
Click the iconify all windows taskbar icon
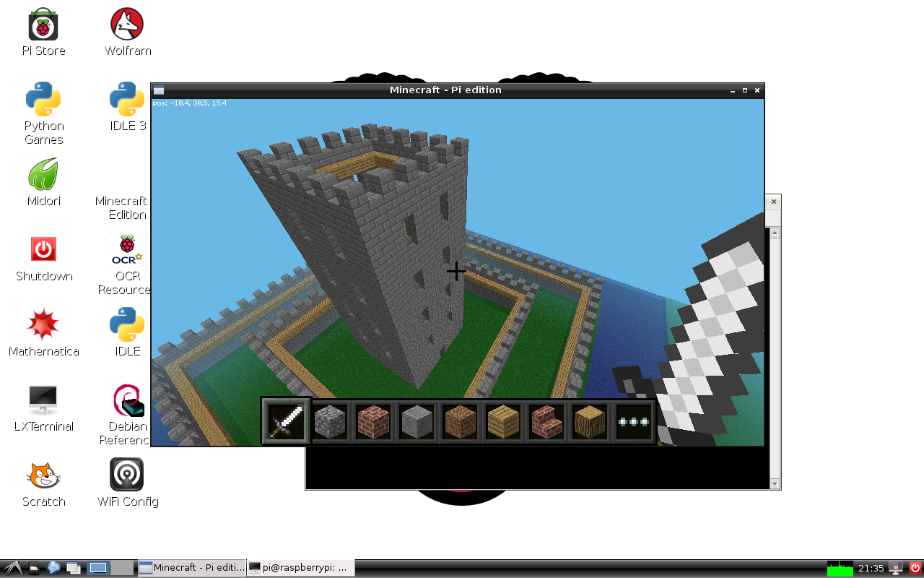(74, 569)
